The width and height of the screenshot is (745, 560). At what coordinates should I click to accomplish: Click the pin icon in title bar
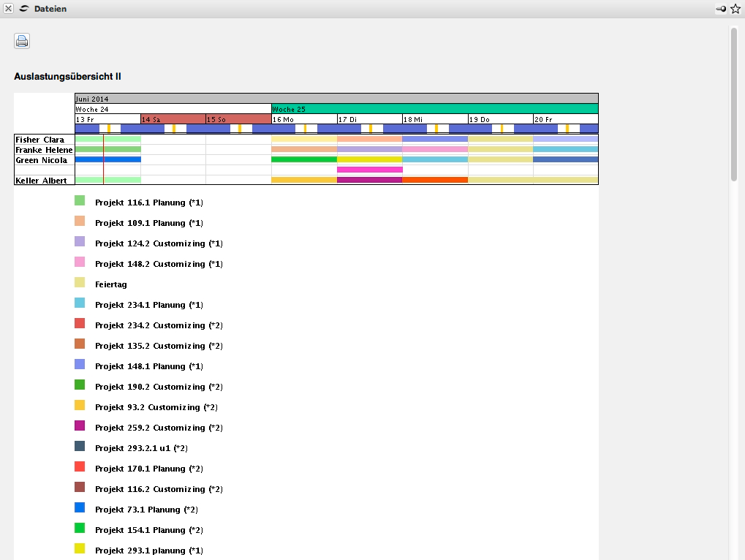coord(721,9)
